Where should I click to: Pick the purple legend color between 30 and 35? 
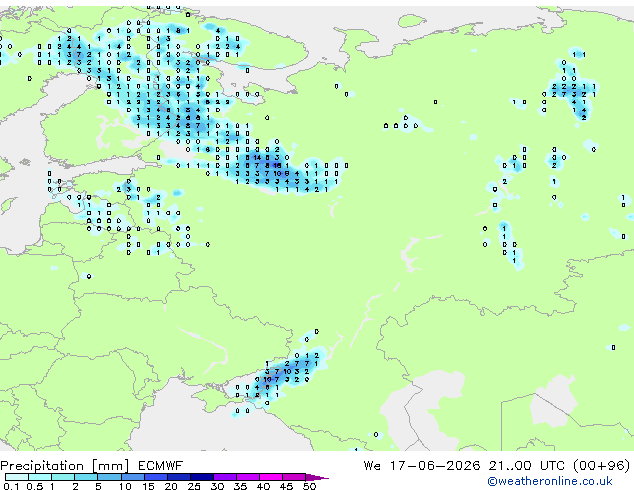click(x=225, y=477)
